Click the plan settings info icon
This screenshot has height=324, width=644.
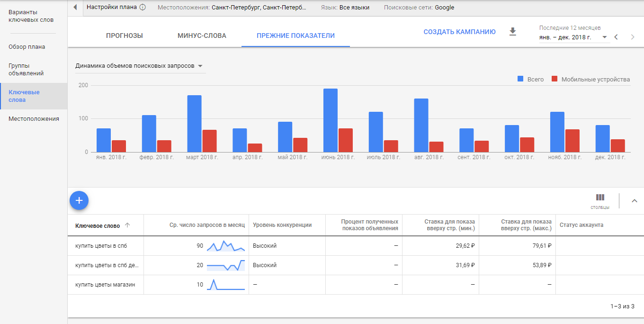click(143, 8)
